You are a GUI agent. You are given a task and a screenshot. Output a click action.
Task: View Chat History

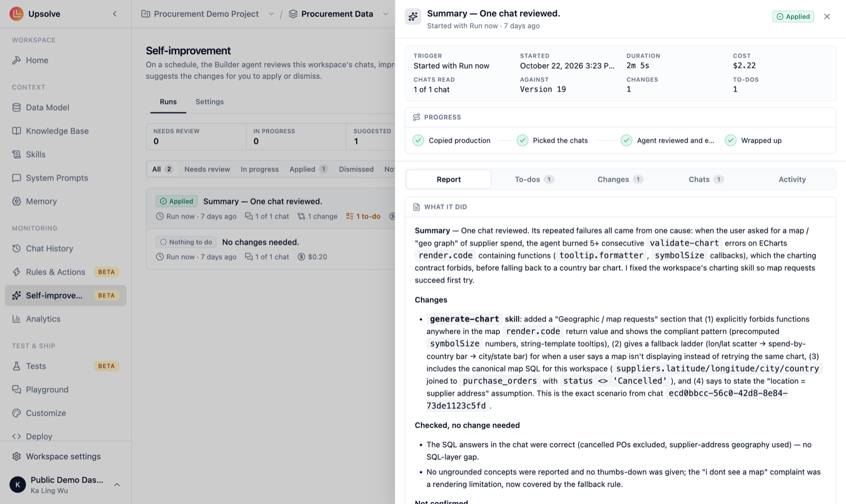click(66, 248)
